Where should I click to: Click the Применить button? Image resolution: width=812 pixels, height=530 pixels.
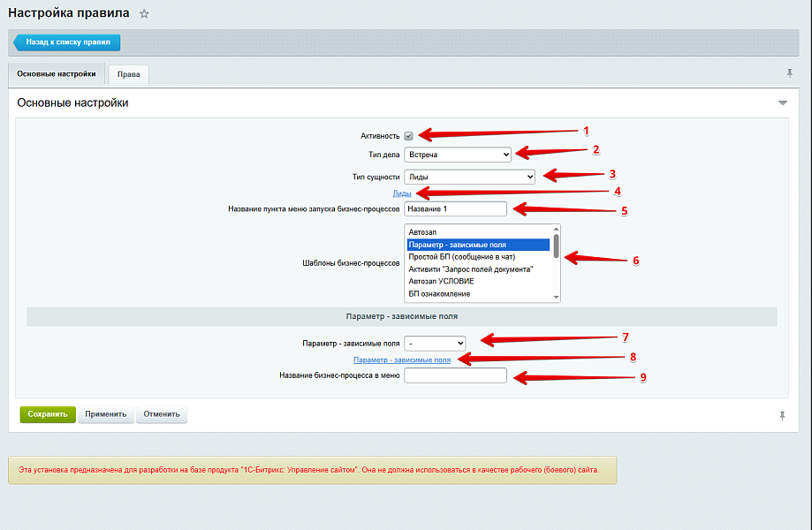pos(105,413)
